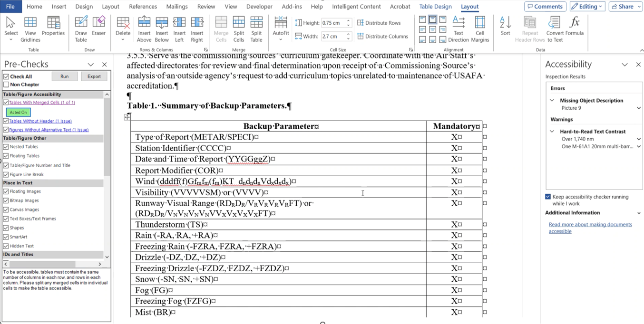The image size is (644, 324).
Task: Click the row Height input field
Action: click(x=333, y=23)
